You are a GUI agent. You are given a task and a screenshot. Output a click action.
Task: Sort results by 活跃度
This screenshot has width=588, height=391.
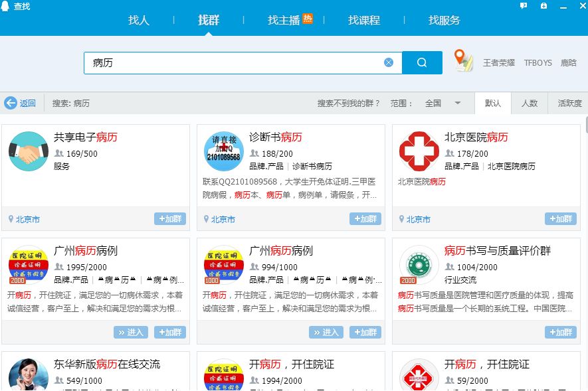(569, 103)
